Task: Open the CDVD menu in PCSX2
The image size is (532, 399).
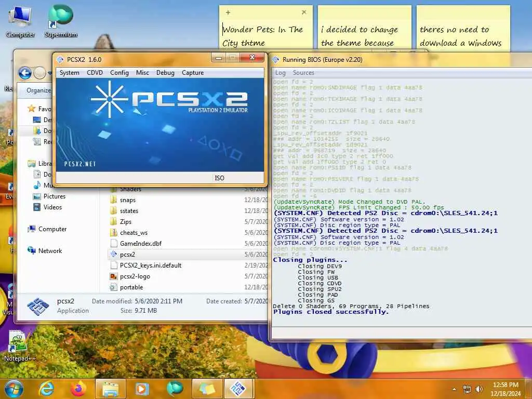Action: point(95,73)
